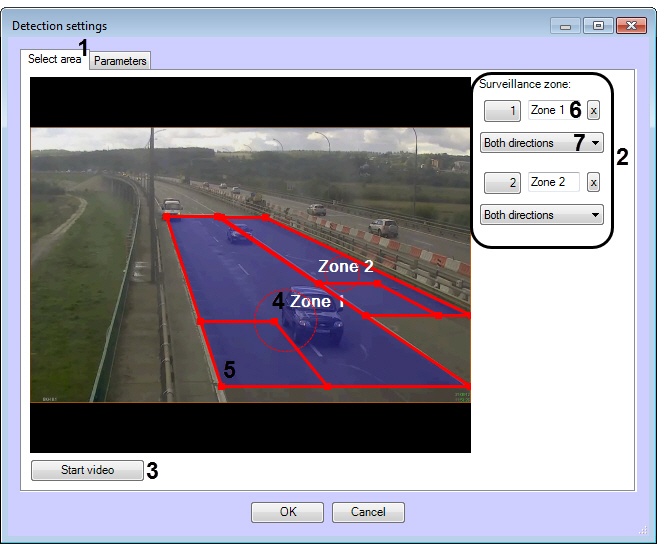665x544 pixels.
Task: Edit the Zone 2 name field
Action: tap(554, 182)
